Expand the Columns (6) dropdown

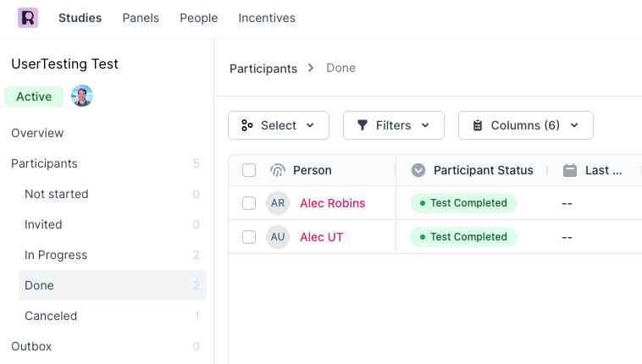pyautogui.click(x=526, y=125)
